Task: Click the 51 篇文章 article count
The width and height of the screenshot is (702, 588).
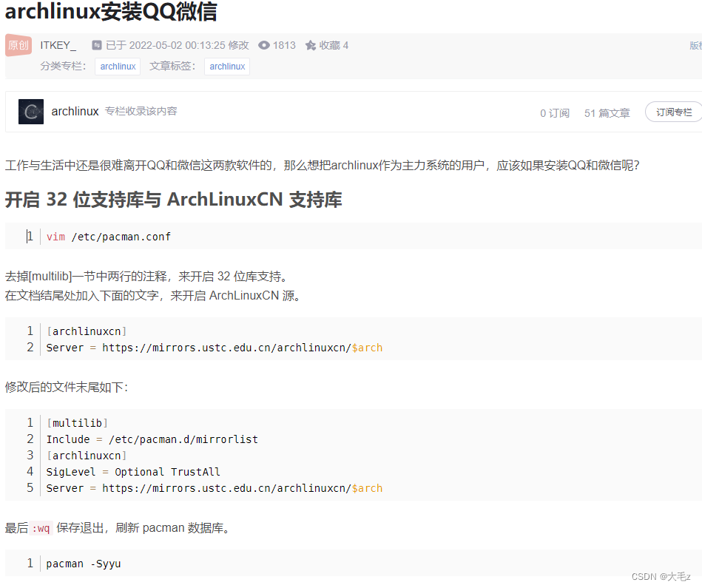Action: (607, 113)
